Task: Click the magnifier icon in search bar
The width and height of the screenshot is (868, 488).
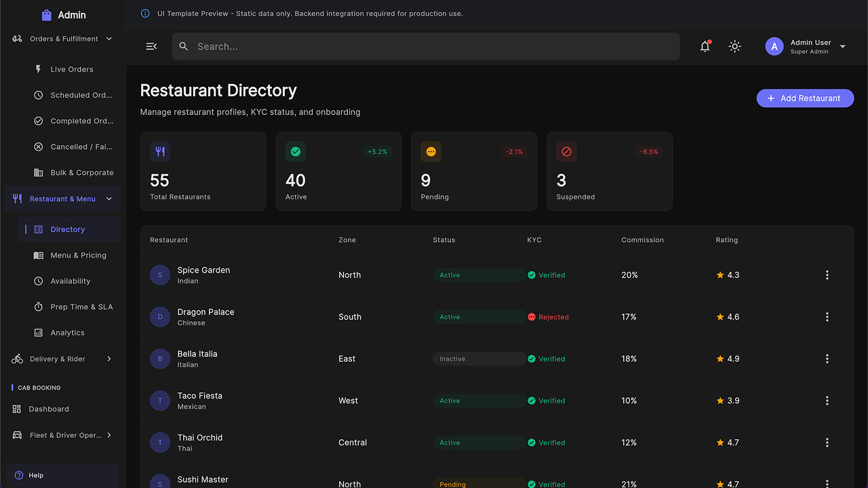Action: (x=183, y=46)
